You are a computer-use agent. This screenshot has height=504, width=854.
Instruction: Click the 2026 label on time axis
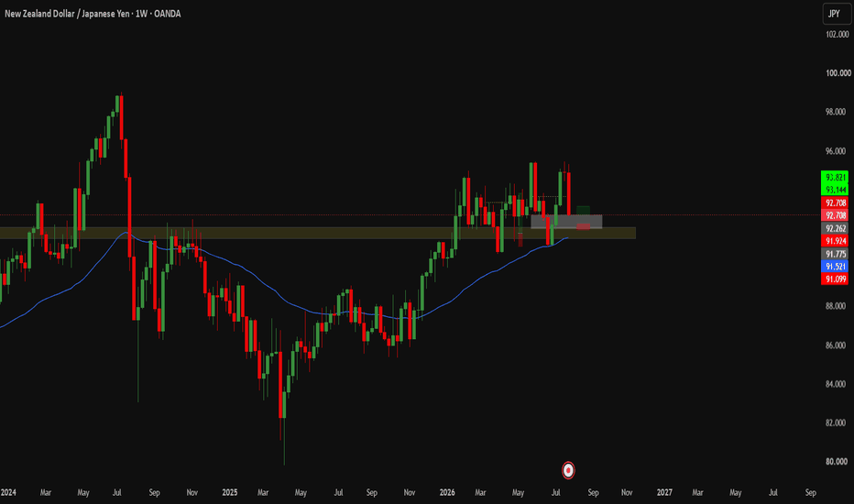pyautogui.click(x=447, y=493)
